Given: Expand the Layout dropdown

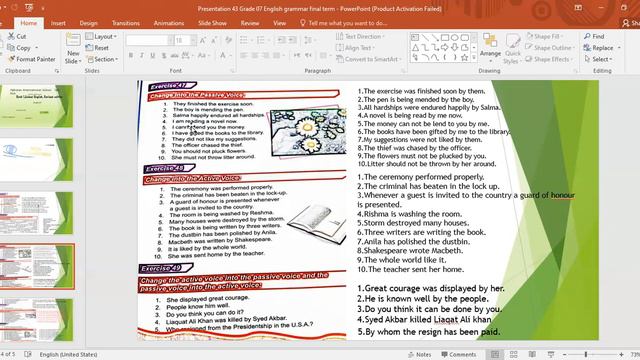Looking at the screenshot, I should (x=101, y=36).
